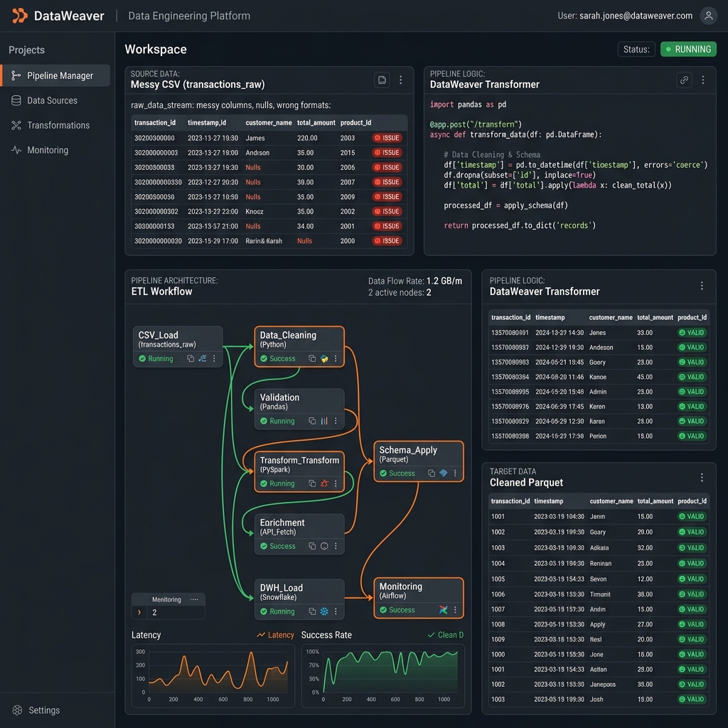The image size is (728, 728).
Task: Click the ISSUE badge for Knocz row
Action: pos(387,211)
